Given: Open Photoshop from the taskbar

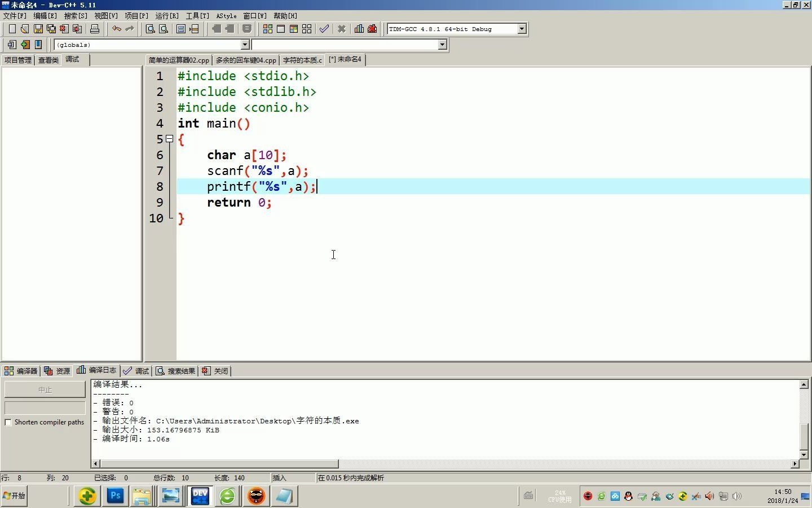Looking at the screenshot, I should (116, 496).
